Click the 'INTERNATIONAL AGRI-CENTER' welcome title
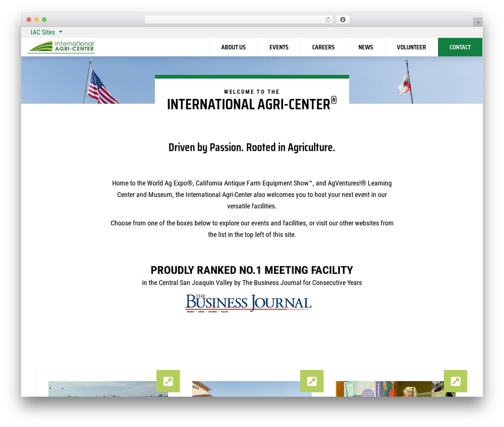 point(252,104)
